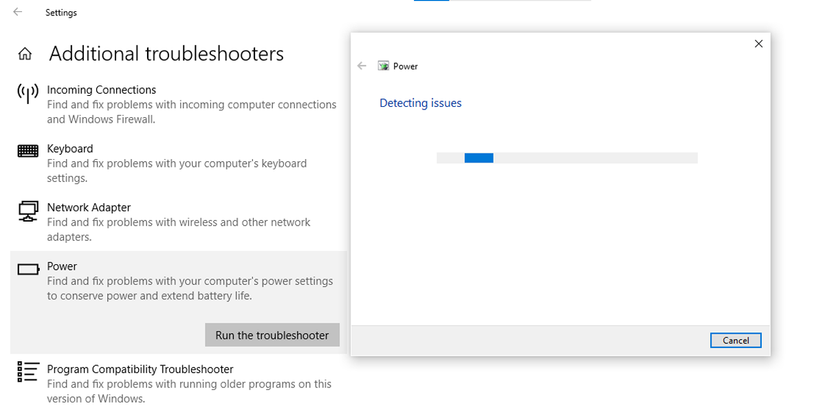Open the Network Adapter troubleshooter entry
Screen dimensions: 825x413
point(89,208)
